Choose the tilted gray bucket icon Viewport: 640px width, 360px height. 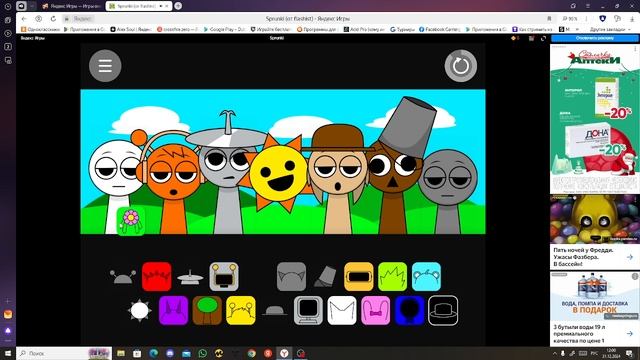325,277
